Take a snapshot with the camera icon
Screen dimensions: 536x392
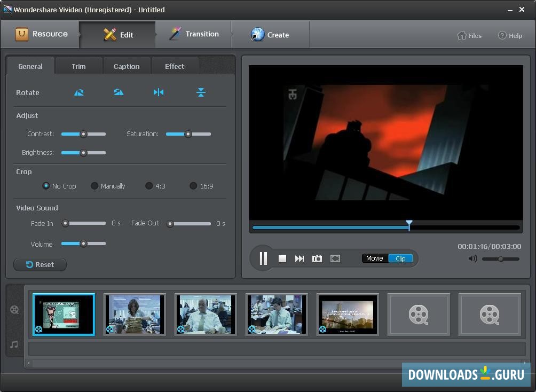click(x=317, y=258)
